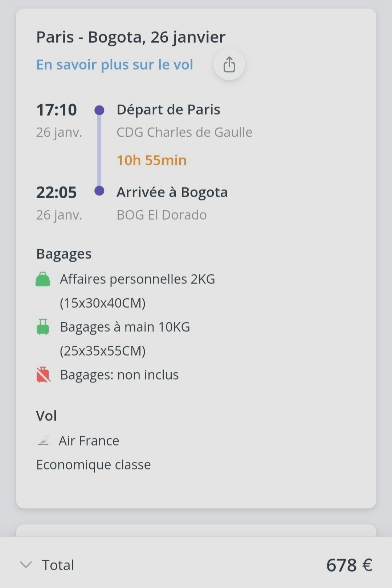Image resolution: width=392 pixels, height=588 pixels.
Task: Tap the 'Total' label in bottom bar
Action: click(58, 565)
